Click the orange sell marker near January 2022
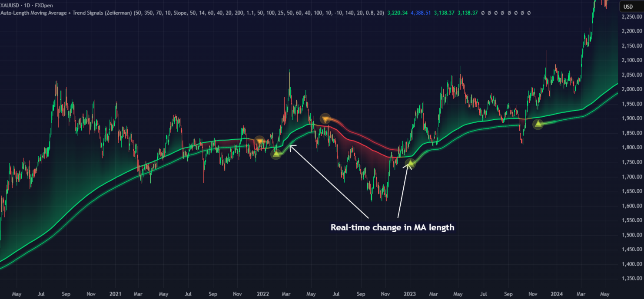644x299 pixels. click(259, 140)
